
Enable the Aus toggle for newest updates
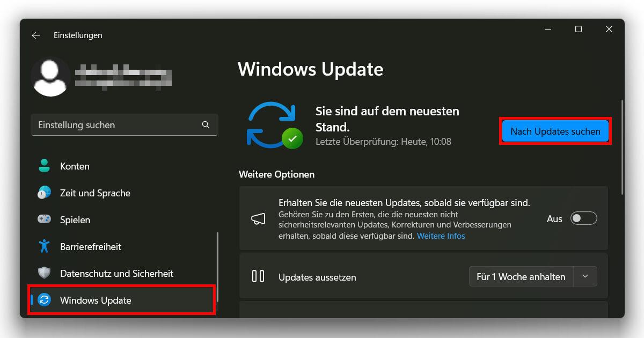pos(583,218)
